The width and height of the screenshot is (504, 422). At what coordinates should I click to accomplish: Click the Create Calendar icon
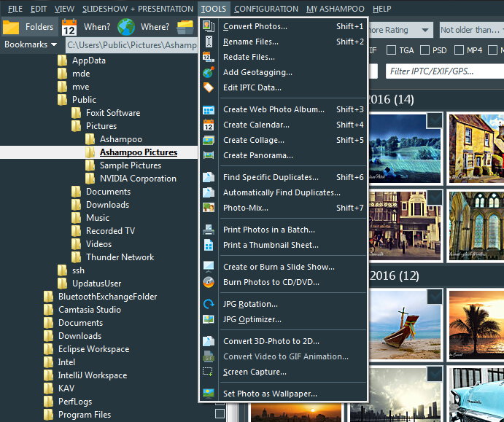209,125
